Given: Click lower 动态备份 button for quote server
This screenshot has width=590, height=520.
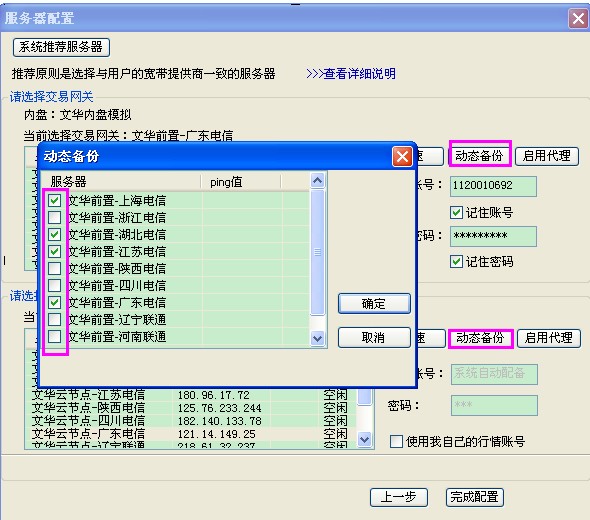Looking at the screenshot, I should 480,338.
